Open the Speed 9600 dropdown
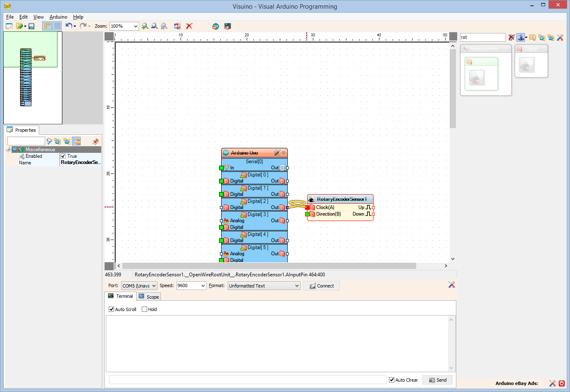The width and height of the screenshot is (570, 392). 203,285
